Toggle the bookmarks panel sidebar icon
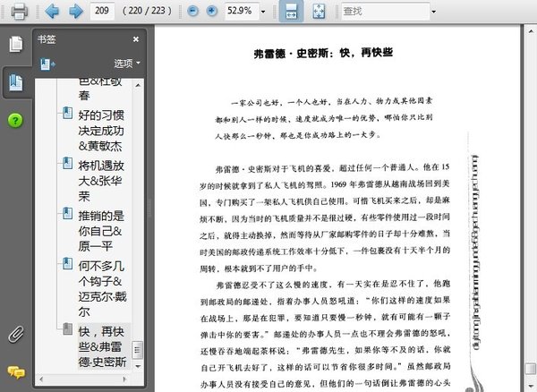The width and height of the screenshot is (537, 392). click(16, 82)
